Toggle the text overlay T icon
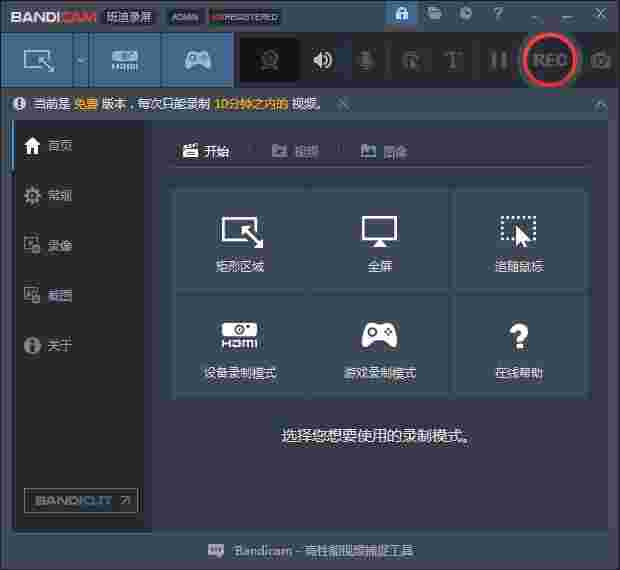Image resolution: width=620 pixels, height=570 pixels. 453,61
